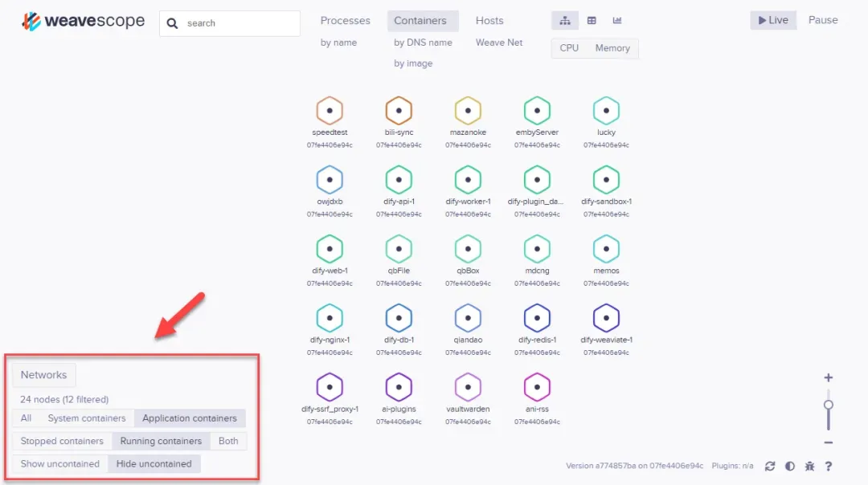868x485 pixels.
Task: Click the vaultwarden container node
Action: pos(468,387)
